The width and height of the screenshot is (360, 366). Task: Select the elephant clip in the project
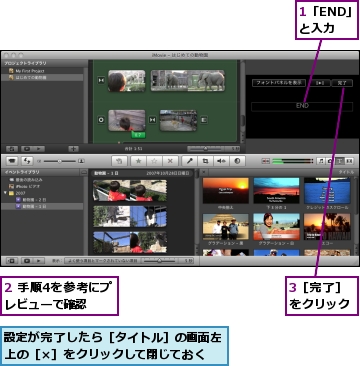click(x=188, y=80)
